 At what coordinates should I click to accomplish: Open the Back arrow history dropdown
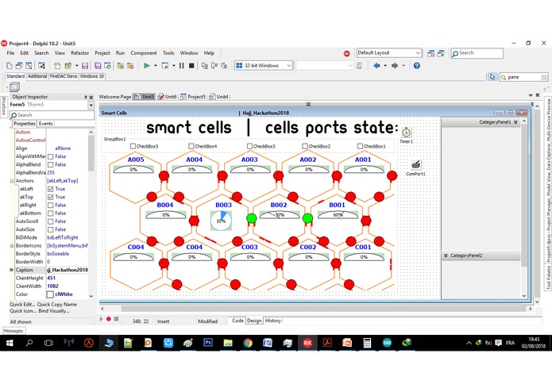tap(385, 66)
